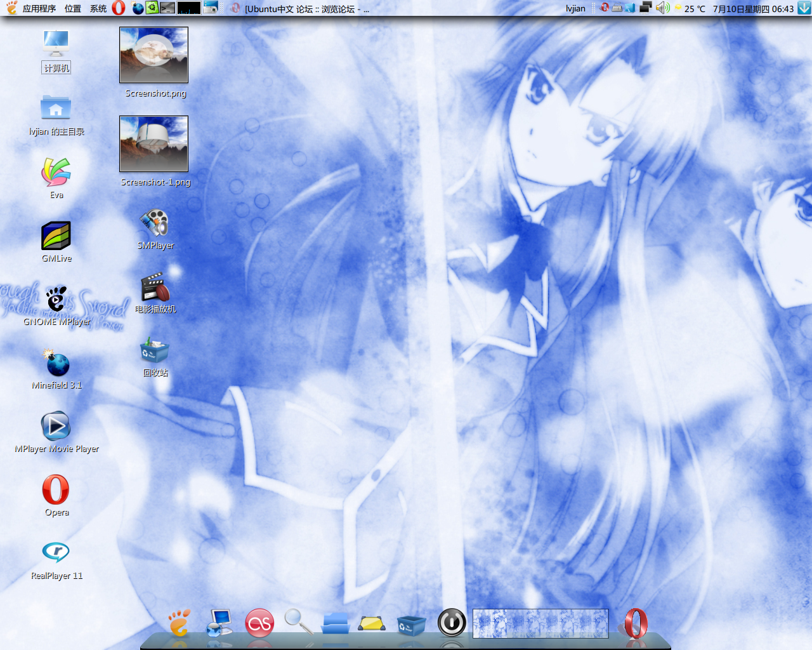Click the yellow desktop-plane icon in dock
Viewport: 812px width, 650px height.
372,623
